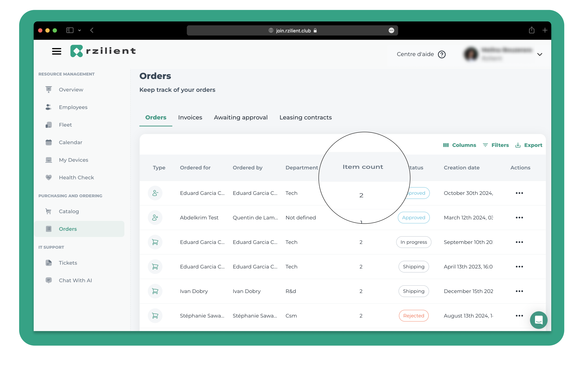Switch to the Invoices tab
Screen dimensions: 588x365
pos(190,117)
